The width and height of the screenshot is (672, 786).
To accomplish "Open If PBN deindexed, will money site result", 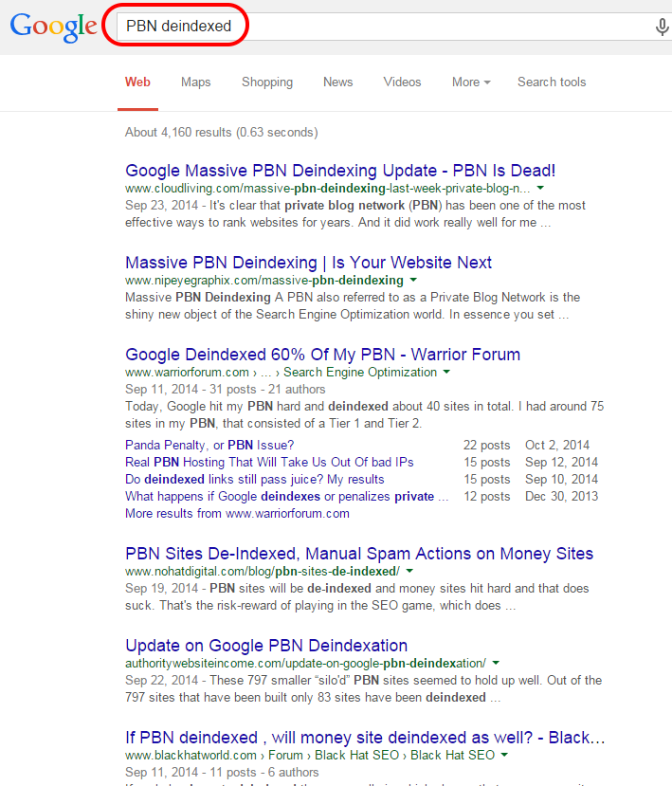I will tap(365, 738).
